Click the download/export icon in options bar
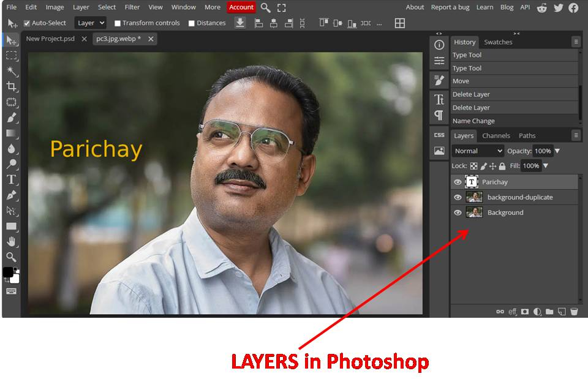This screenshot has height=379, width=588. tap(240, 23)
